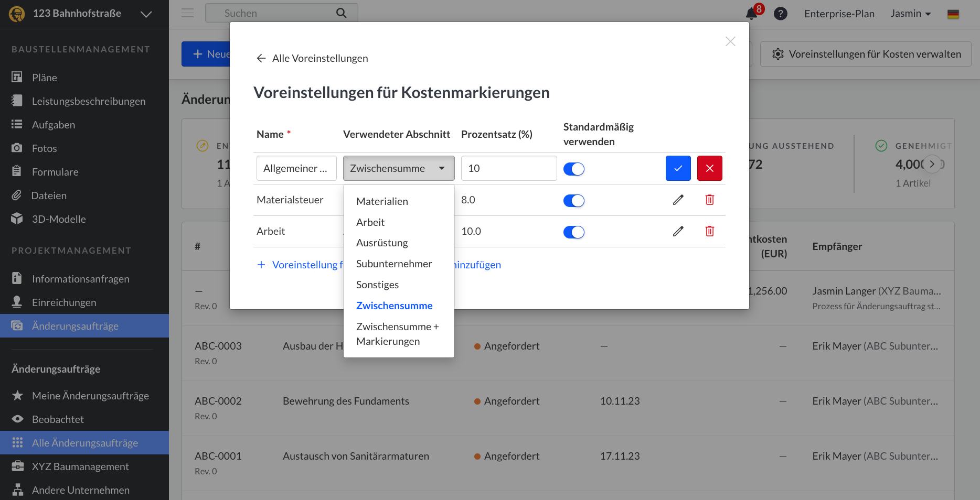Open Änderungsaufträge in Projektmanagement sidebar
Screen dimensions: 980x500
coord(84,326)
